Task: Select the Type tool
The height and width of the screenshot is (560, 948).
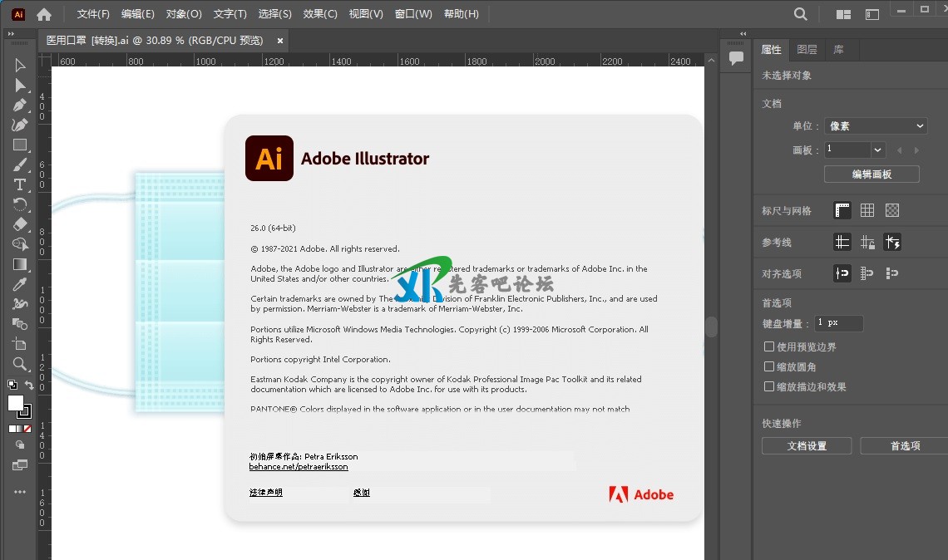Action: 20,184
